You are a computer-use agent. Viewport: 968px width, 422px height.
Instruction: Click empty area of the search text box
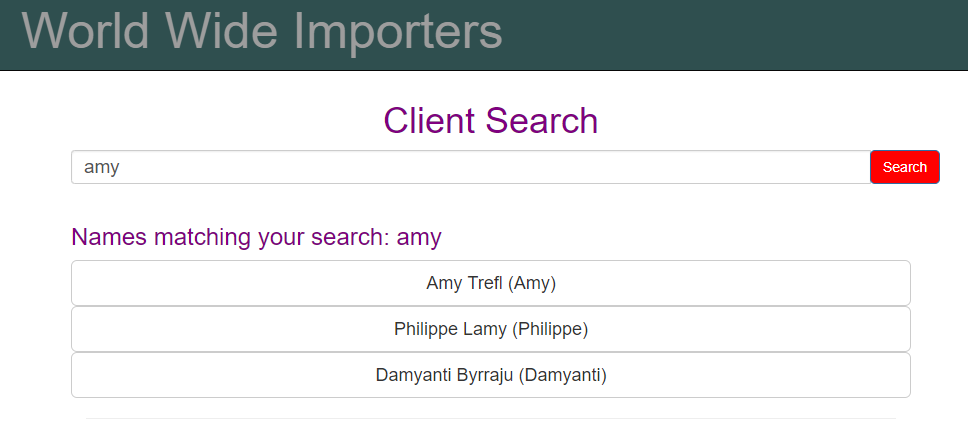[494, 167]
